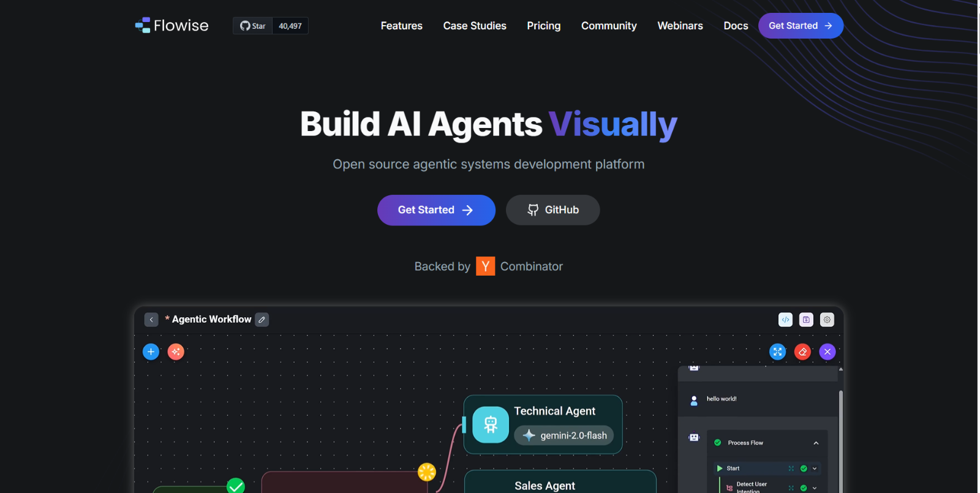Click the green checkmark node badge

pos(236,486)
